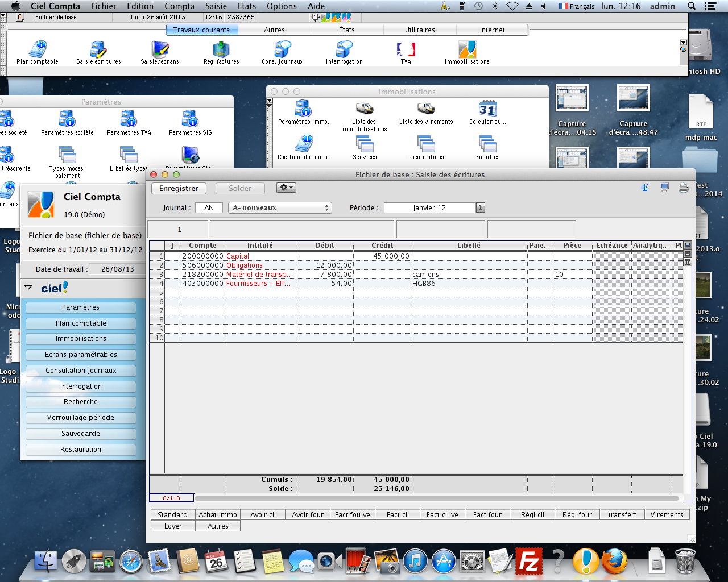Open Libellés types icon
This screenshot has height=582, width=728.
129,155
